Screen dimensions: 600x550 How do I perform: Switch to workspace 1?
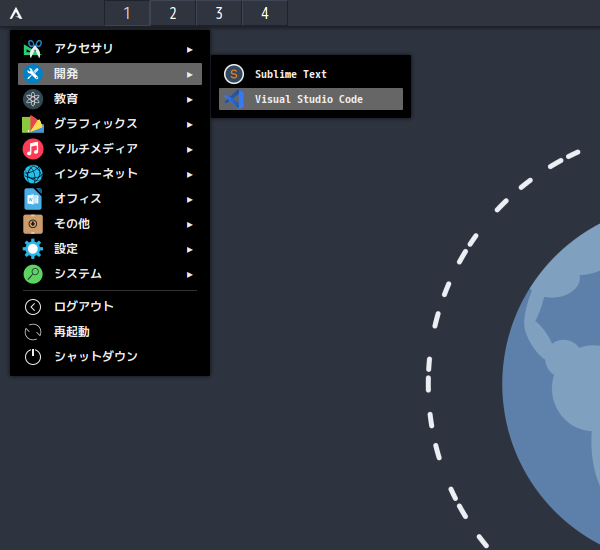coord(127,13)
